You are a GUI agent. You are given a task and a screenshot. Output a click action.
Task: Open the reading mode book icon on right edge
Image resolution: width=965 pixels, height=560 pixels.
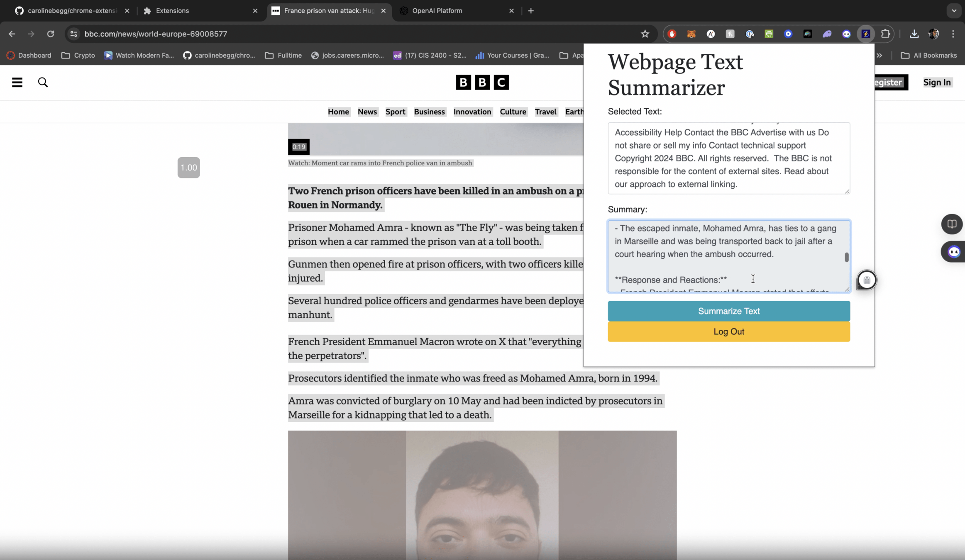click(x=951, y=224)
